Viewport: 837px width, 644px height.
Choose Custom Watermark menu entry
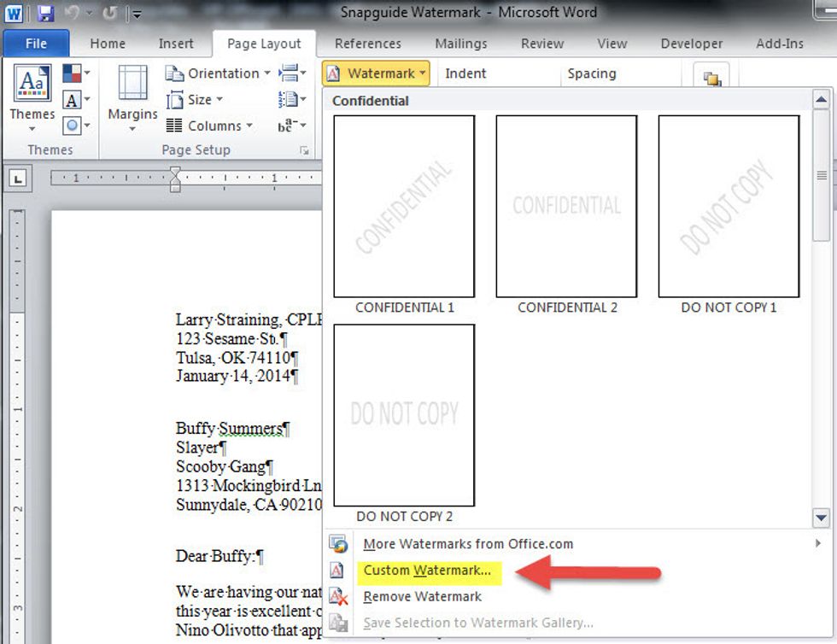427,571
